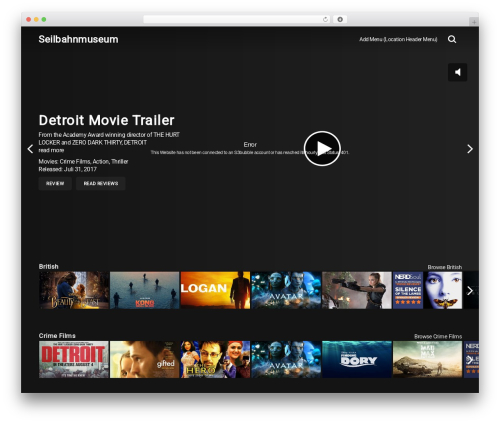Click the browser address bar

pos(237,19)
